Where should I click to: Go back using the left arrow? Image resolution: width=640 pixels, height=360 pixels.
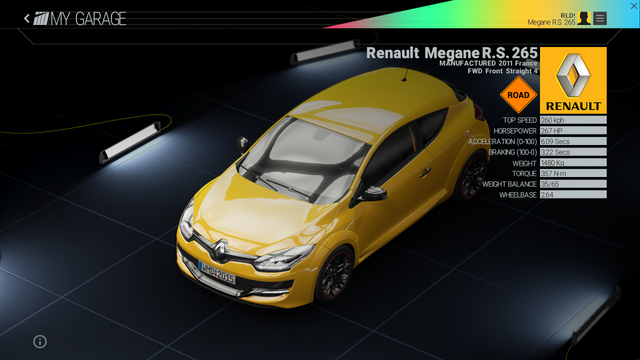click(27, 18)
